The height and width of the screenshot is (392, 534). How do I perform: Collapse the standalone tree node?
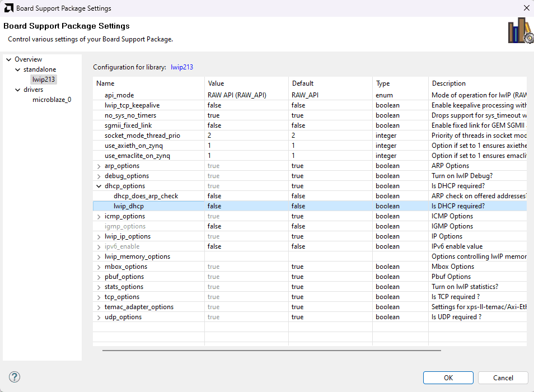pyautogui.click(x=17, y=69)
